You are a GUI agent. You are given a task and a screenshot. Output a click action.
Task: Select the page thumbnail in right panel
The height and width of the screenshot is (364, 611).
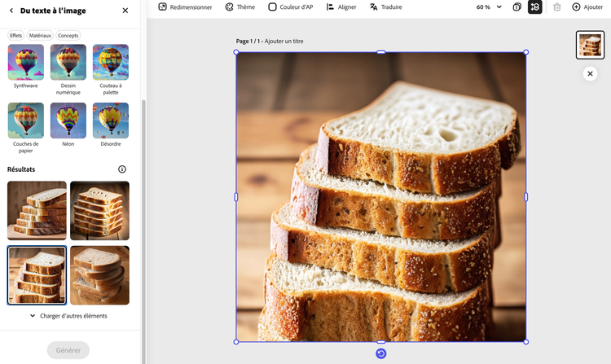coord(590,45)
